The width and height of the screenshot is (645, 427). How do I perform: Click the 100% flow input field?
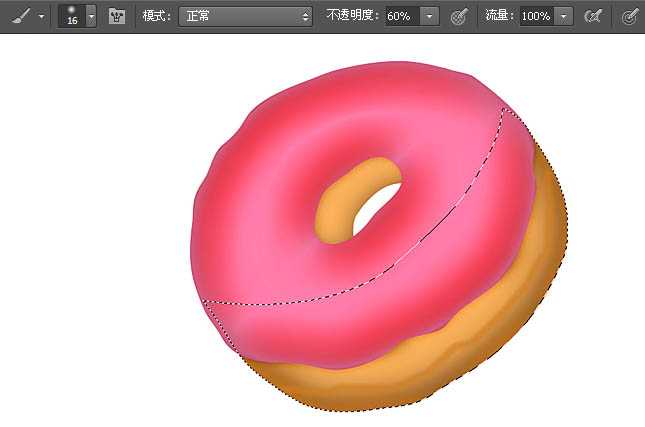click(536, 16)
